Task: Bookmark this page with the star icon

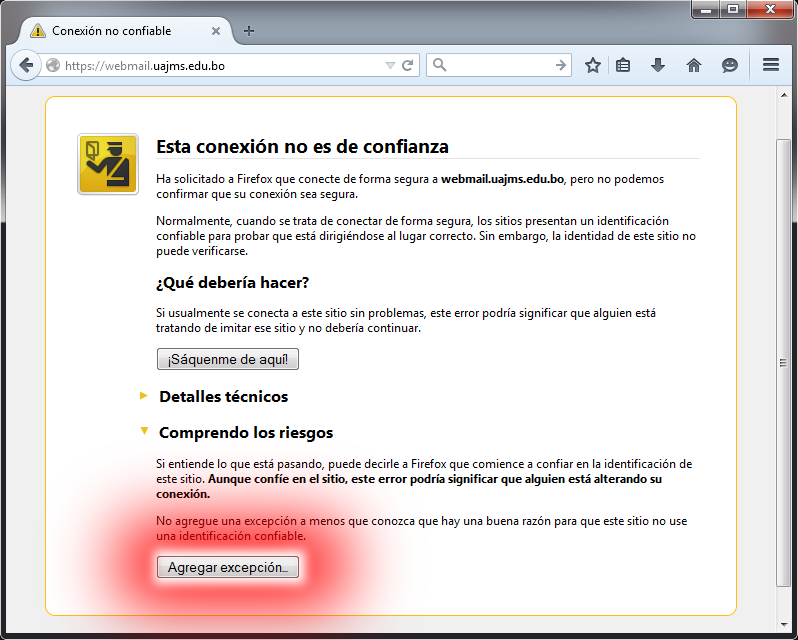Action: [593, 65]
